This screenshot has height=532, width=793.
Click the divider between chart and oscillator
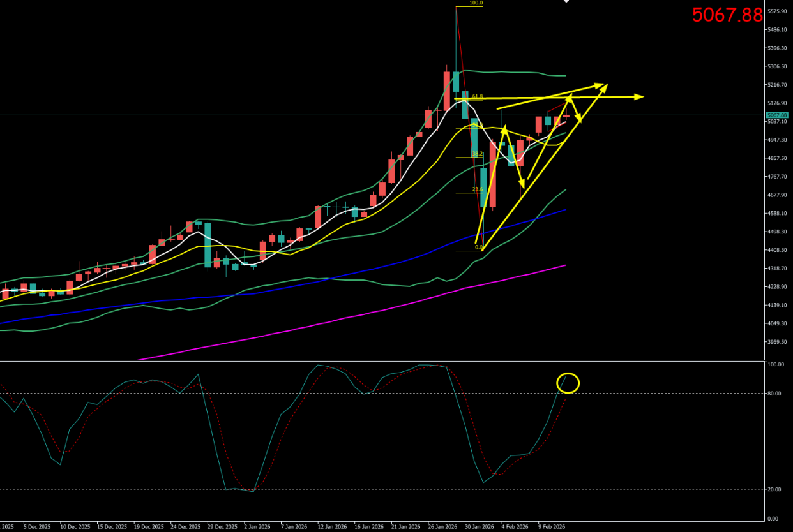tap(383, 361)
